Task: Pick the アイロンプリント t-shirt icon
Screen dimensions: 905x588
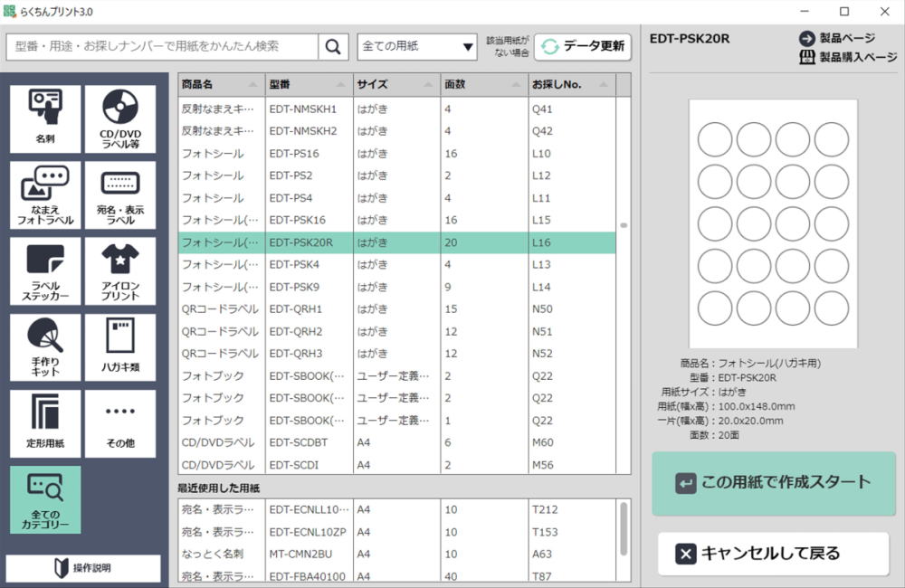Action: click(119, 271)
